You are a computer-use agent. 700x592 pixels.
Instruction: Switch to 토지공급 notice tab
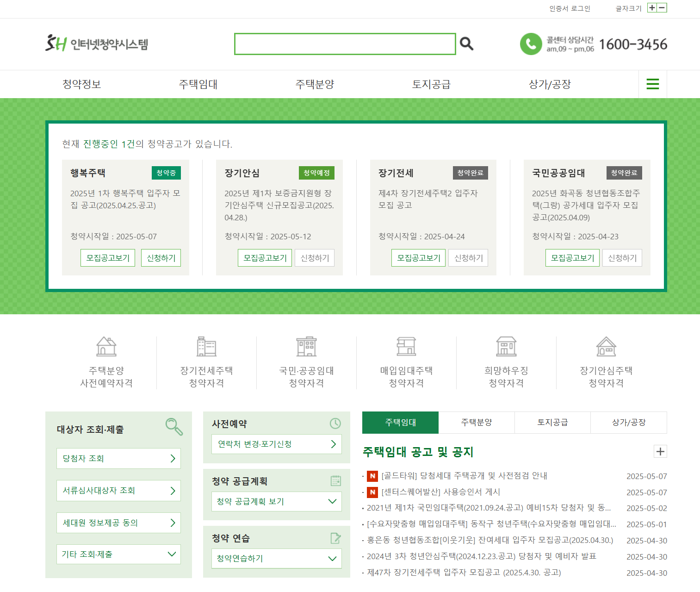(x=552, y=422)
